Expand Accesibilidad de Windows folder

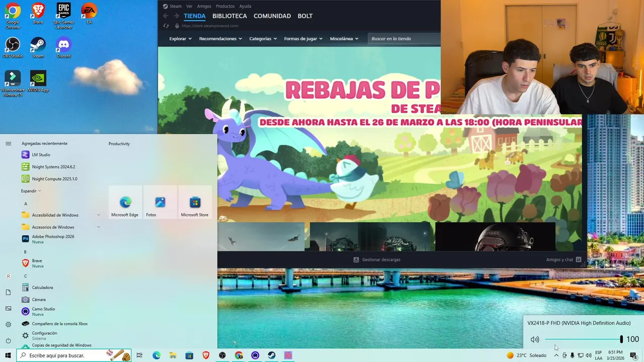pyautogui.click(x=61, y=215)
